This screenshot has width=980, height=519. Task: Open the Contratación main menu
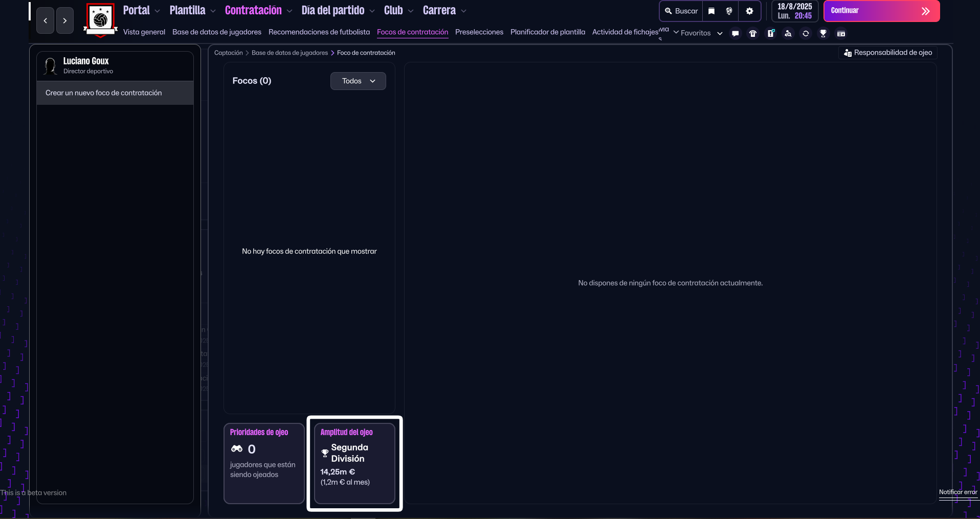(253, 10)
